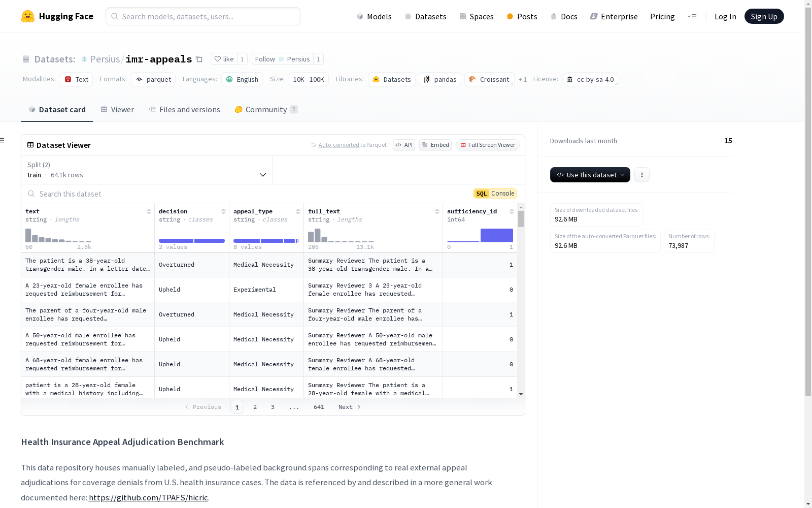
Task: Select the Croissant library tag
Action: pyautogui.click(x=489, y=79)
